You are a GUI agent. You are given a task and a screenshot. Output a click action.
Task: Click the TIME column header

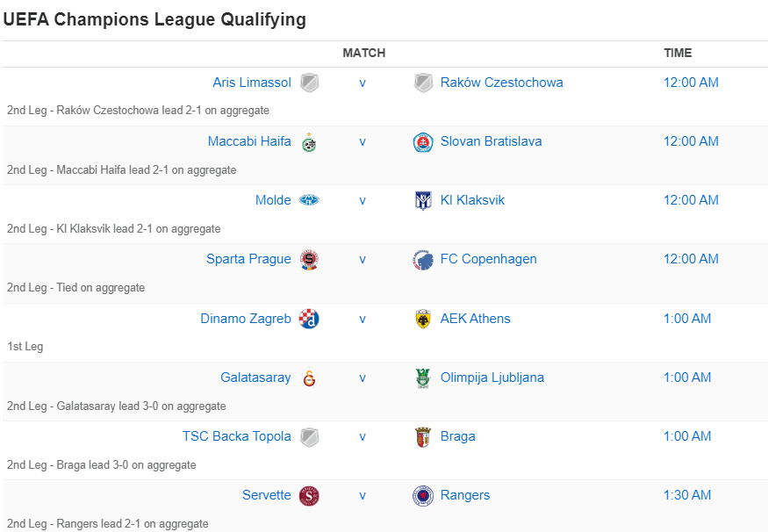click(x=678, y=53)
